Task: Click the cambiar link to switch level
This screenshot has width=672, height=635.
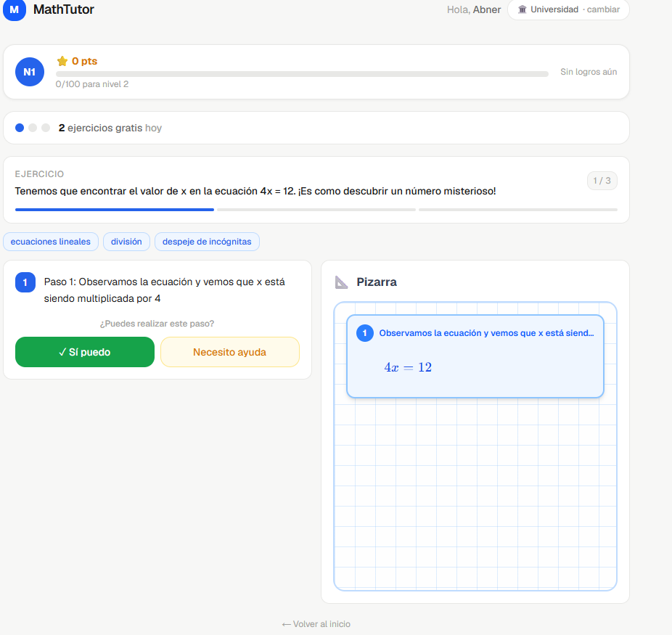Action: [x=603, y=9]
